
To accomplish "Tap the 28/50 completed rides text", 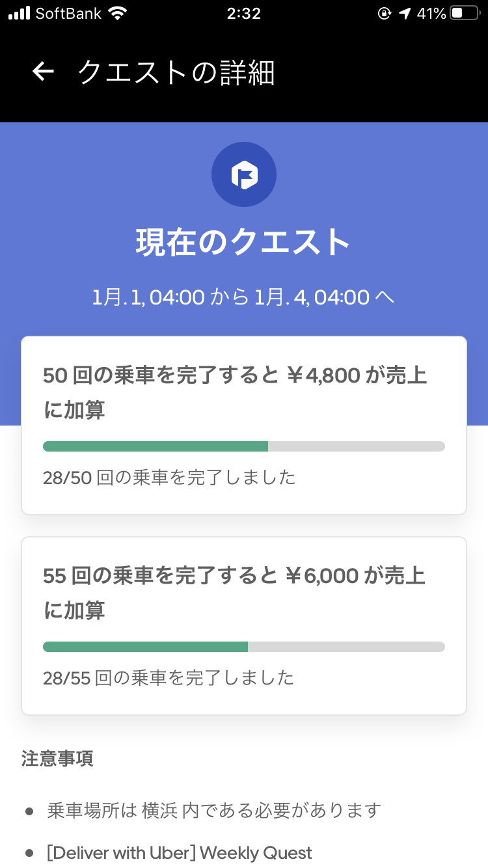I will pos(169,478).
